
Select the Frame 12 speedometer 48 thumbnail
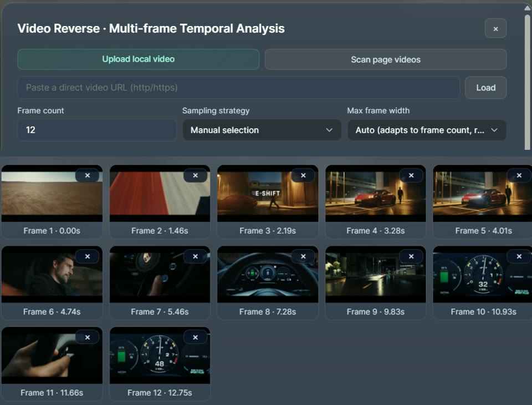point(160,355)
